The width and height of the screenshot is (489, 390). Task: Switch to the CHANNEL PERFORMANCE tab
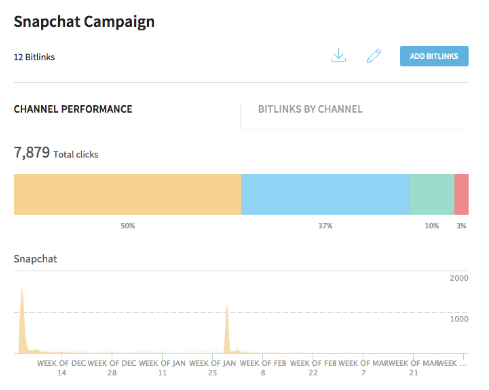tap(73, 109)
